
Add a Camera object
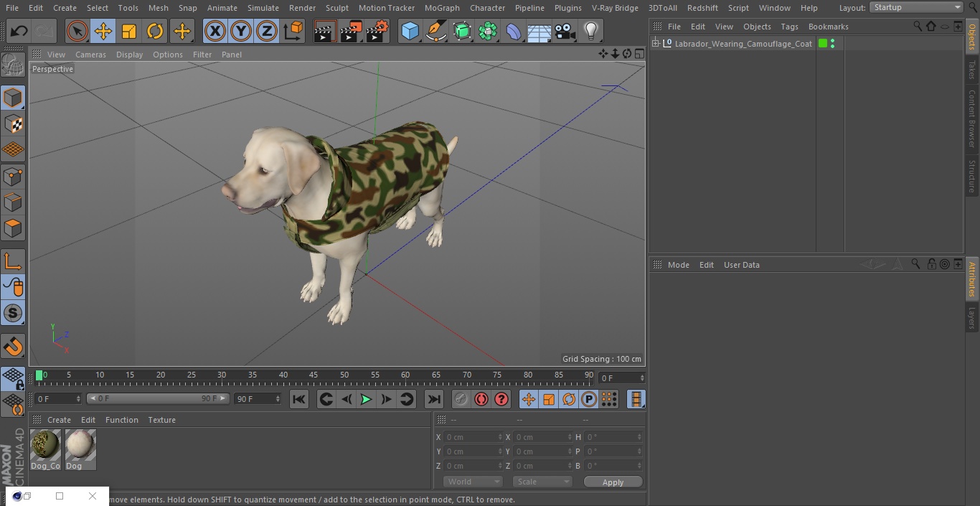tap(565, 31)
